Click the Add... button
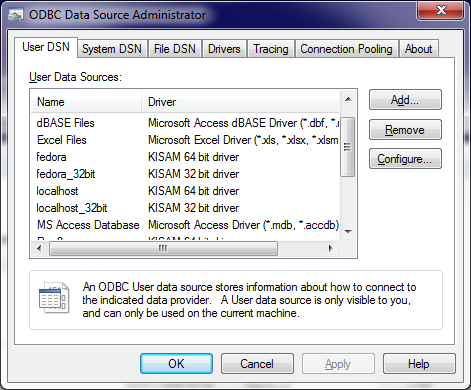471x390 pixels. (x=405, y=100)
